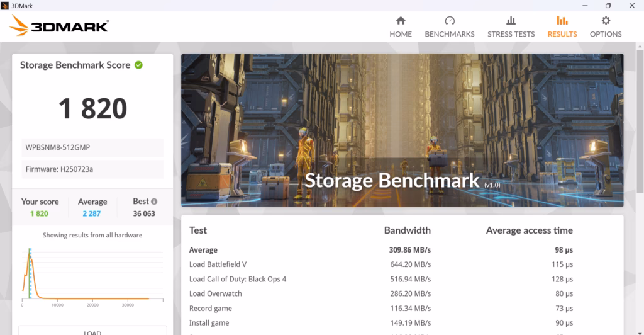Open Options via the gear icon
Image resolution: width=644 pixels, height=335 pixels.
pyautogui.click(x=606, y=21)
